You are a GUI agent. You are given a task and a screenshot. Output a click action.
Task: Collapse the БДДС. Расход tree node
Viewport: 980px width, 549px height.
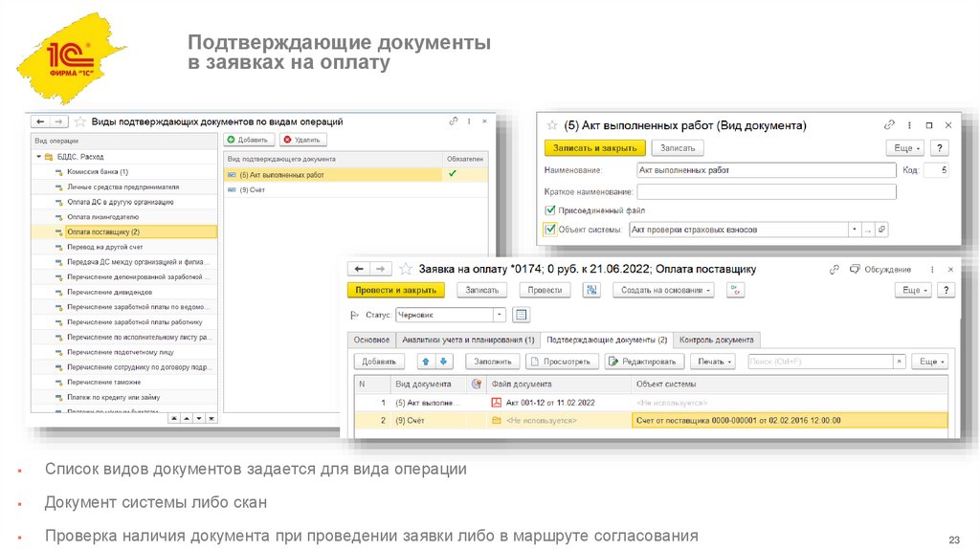click(38, 157)
